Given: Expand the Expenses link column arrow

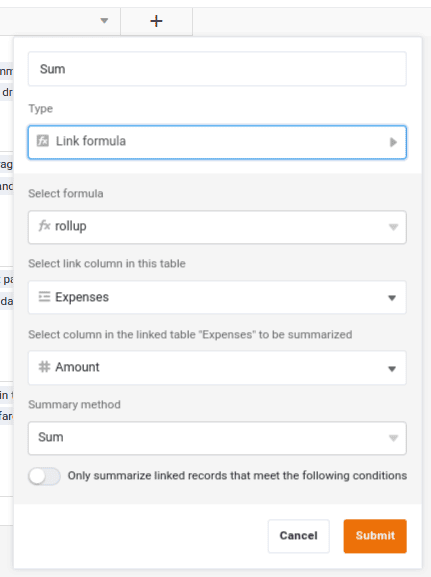Looking at the screenshot, I should coord(392,298).
